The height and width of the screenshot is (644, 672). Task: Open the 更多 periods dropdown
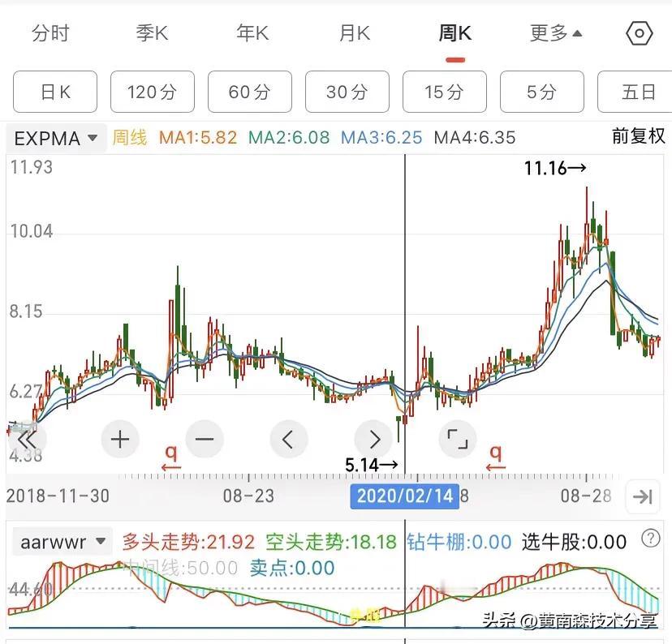[555, 33]
